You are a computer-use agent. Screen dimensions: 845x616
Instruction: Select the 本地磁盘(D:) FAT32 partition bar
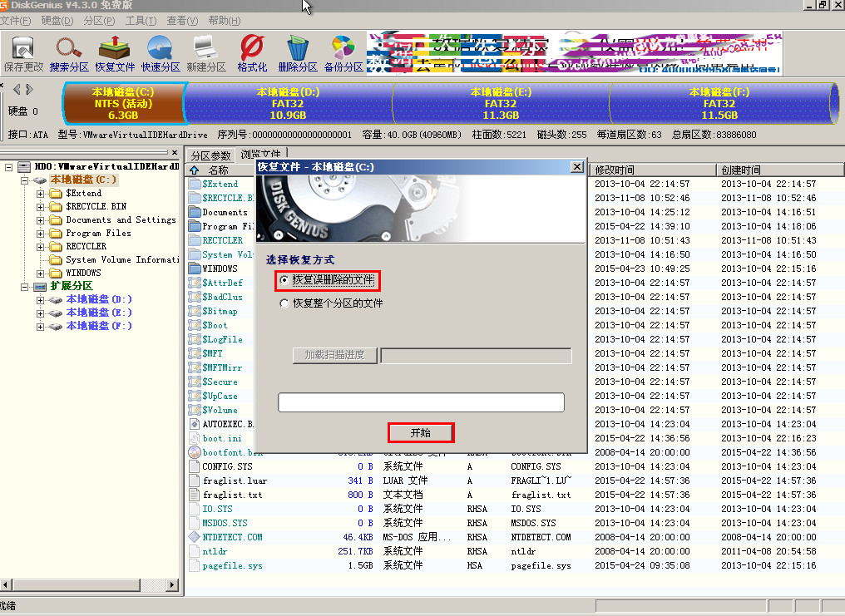pyautogui.click(x=288, y=103)
